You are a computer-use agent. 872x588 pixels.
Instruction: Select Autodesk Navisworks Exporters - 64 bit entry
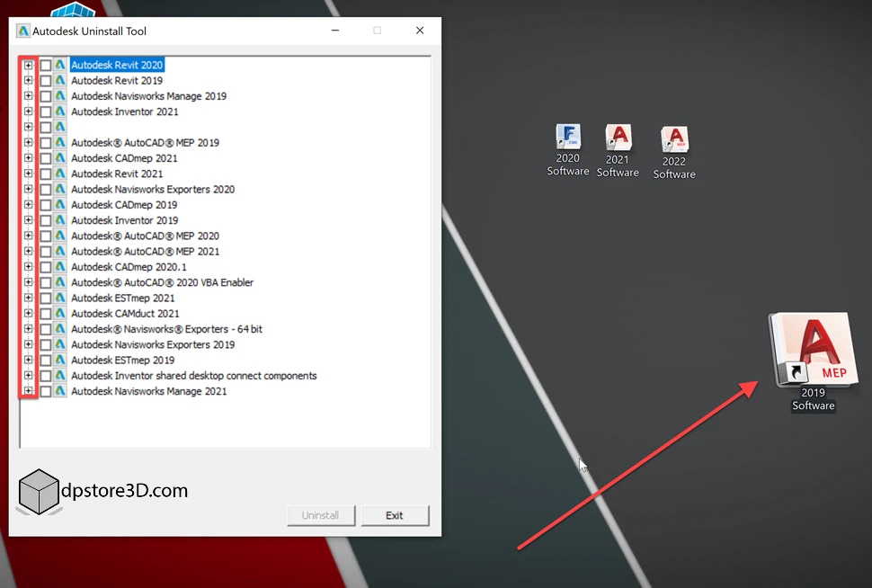pyautogui.click(x=166, y=329)
